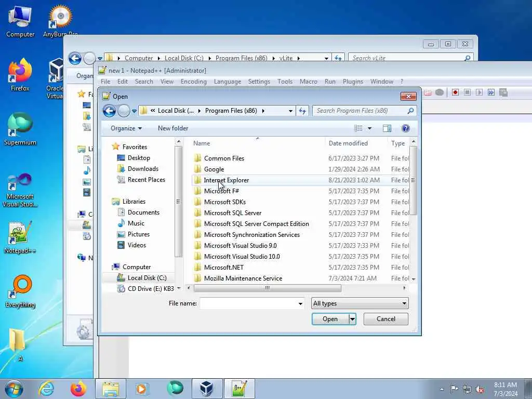Open the Language menu in Notepad++
This screenshot has width=532, height=399.
click(x=228, y=82)
